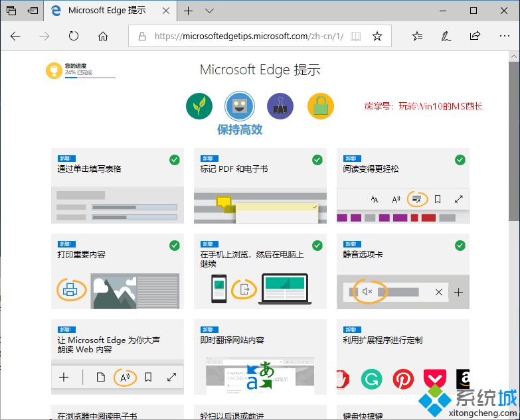The height and width of the screenshot is (420, 520).
Task: Click the progress trophy icon
Action: click(x=54, y=70)
